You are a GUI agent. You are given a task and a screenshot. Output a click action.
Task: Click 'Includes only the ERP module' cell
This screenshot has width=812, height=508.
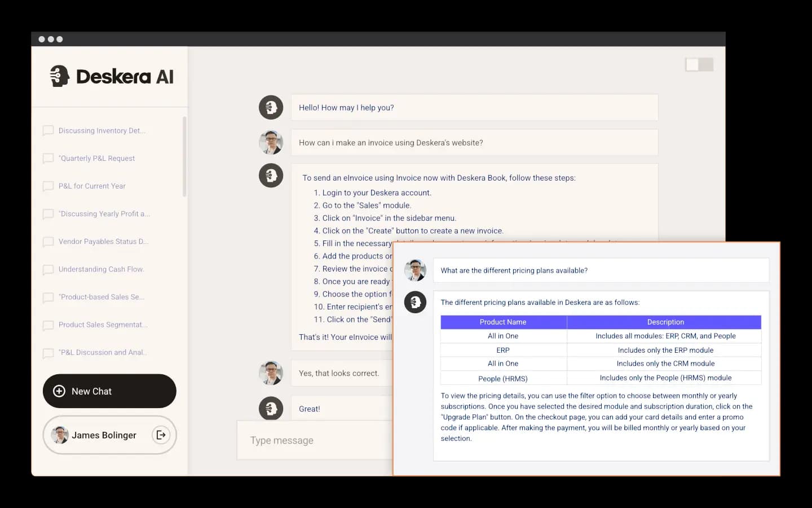tap(665, 350)
